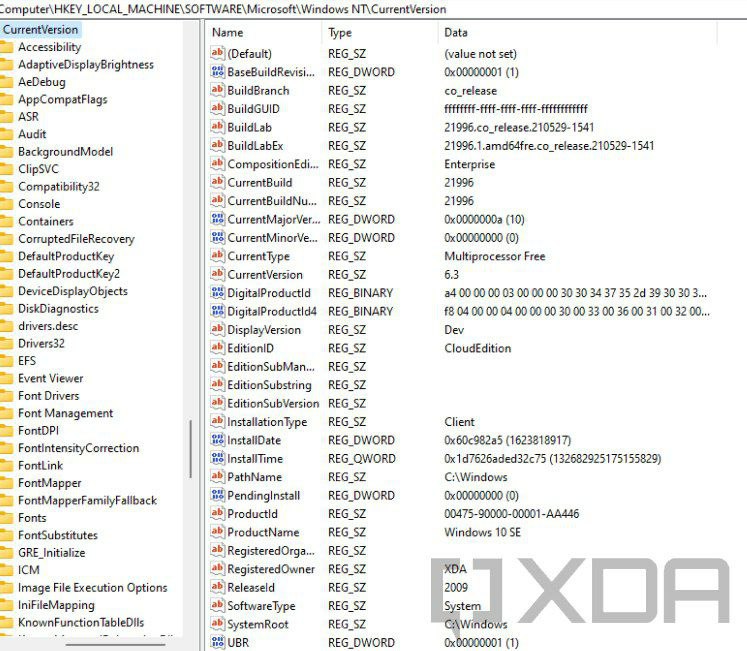Select the 'co_release' data cell
The image size is (747, 651).
470,91
